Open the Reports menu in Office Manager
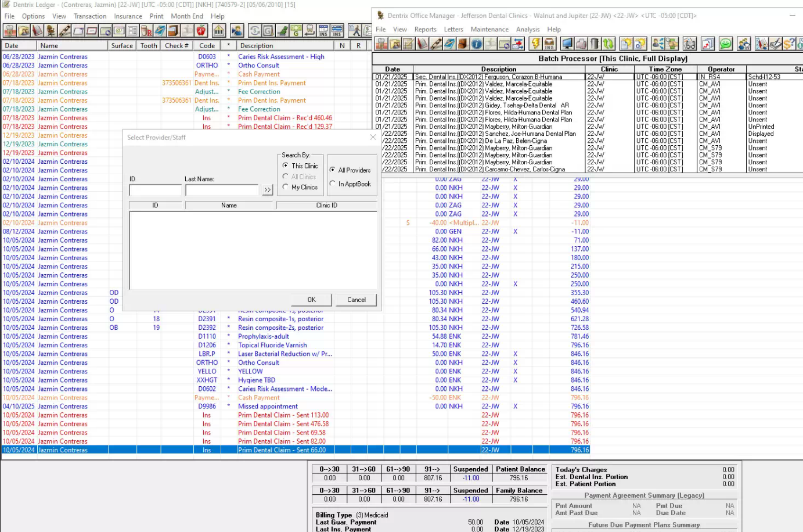Image resolution: width=803 pixels, height=532 pixels. (x=426, y=29)
